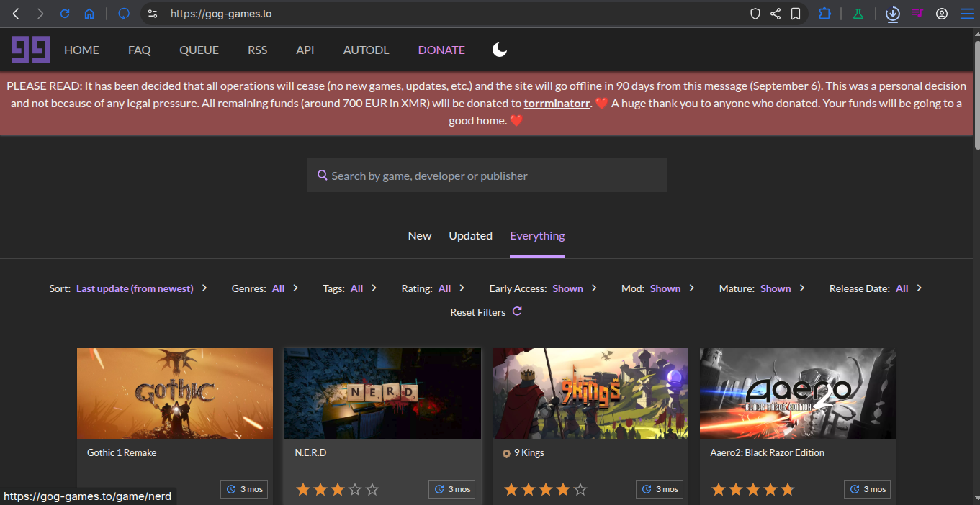Switch to the Updated tab
980x505 pixels.
(x=471, y=235)
